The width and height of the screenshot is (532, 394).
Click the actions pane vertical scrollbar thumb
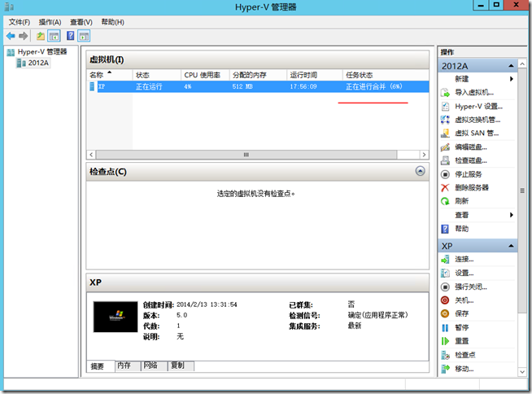[522, 190]
